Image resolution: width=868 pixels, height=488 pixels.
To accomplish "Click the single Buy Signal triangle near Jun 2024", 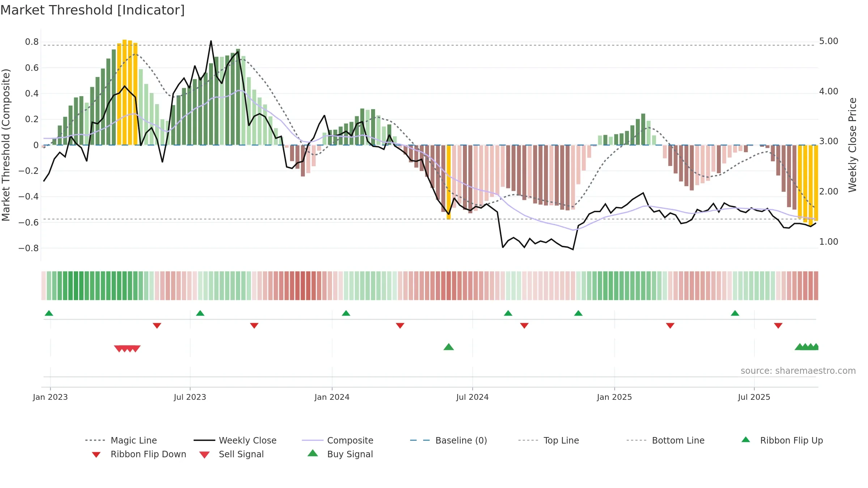I will [448, 347].
